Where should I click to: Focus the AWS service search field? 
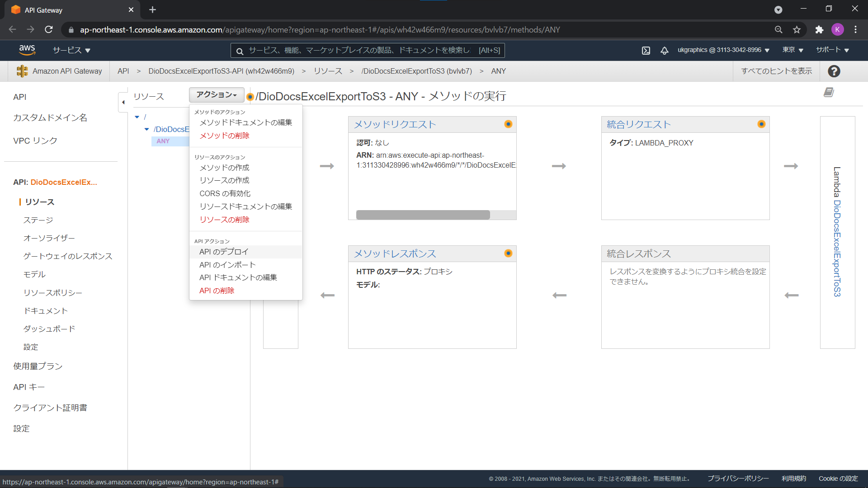(368, 51)
